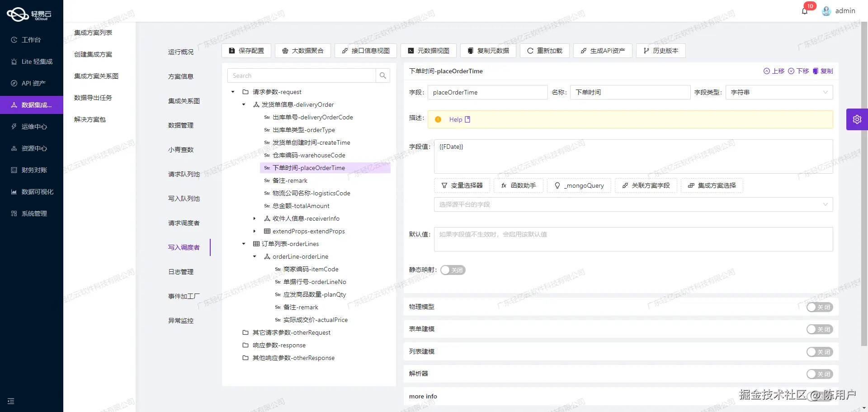
Task: Turn on 表单建模 toggle
Action: pos(820,329)
